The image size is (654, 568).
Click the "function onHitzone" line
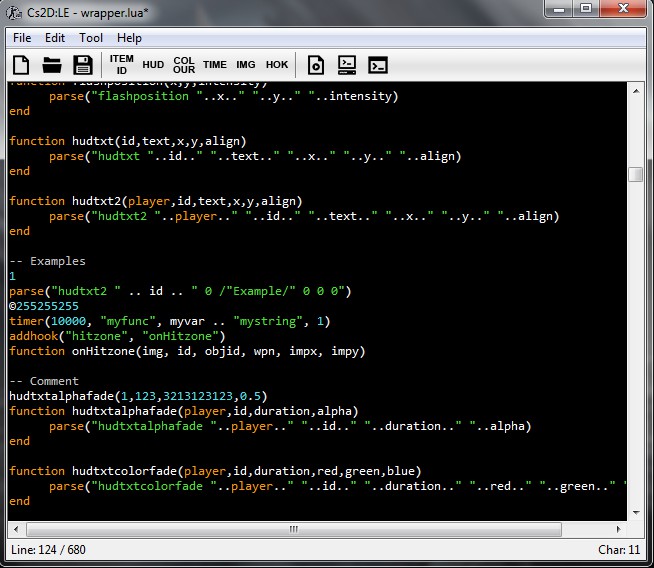pyautogui.click(x=187, y=351)
